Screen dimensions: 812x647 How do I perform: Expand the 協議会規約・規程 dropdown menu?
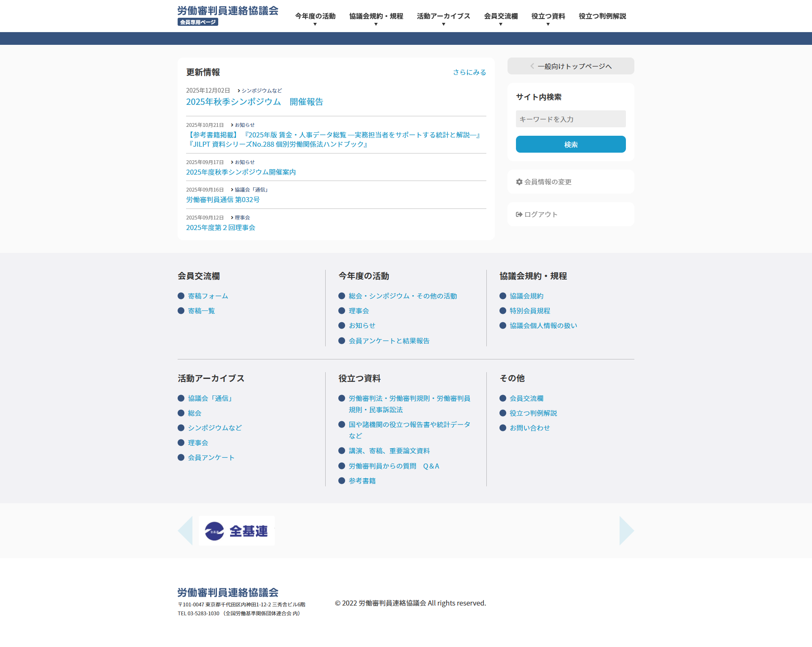[x=376, y=18]
